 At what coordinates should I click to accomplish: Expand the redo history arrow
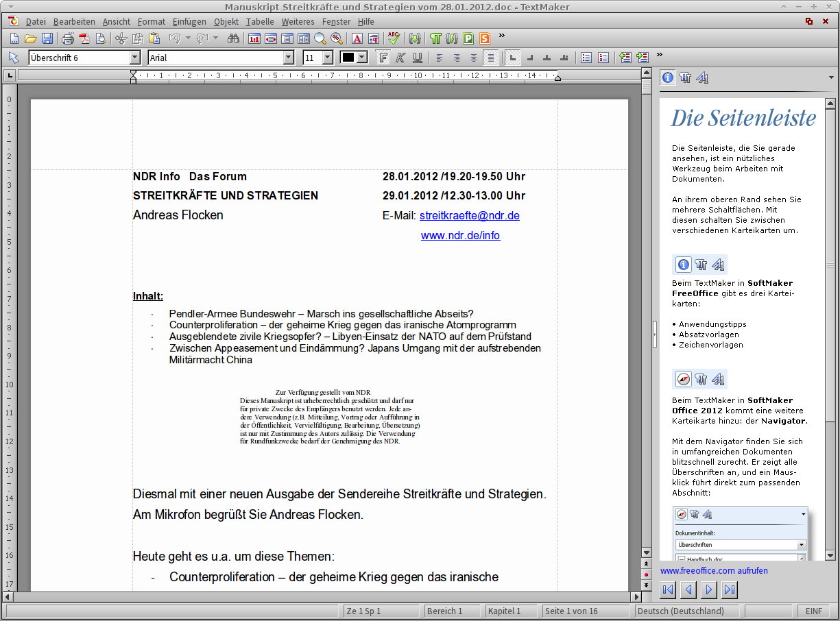[x=215, y=38]
